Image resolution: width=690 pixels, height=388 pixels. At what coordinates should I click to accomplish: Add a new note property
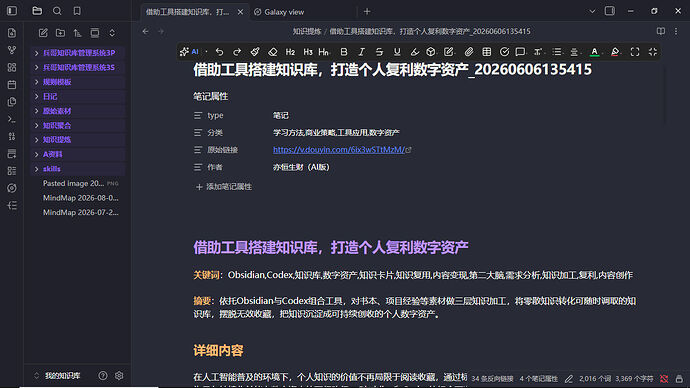tap(224, 187)
